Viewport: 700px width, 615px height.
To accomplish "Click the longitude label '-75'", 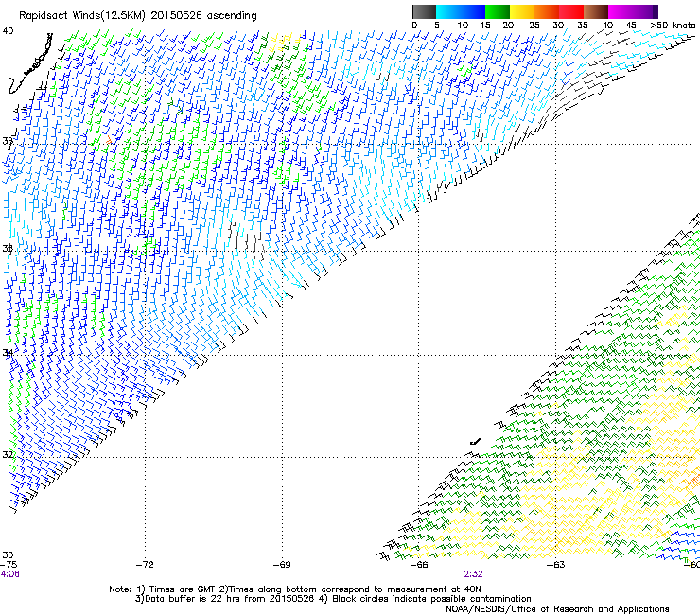I will pyautogui.click(x=9, y=564).
